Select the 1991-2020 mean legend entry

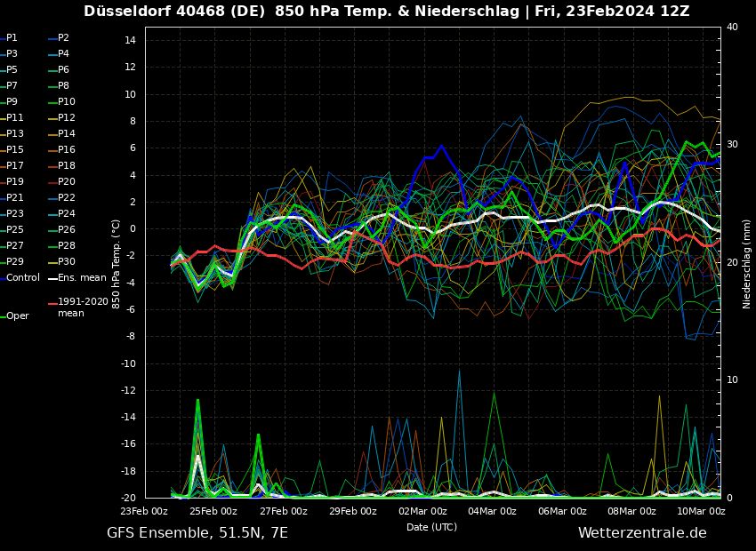(83, 307)
